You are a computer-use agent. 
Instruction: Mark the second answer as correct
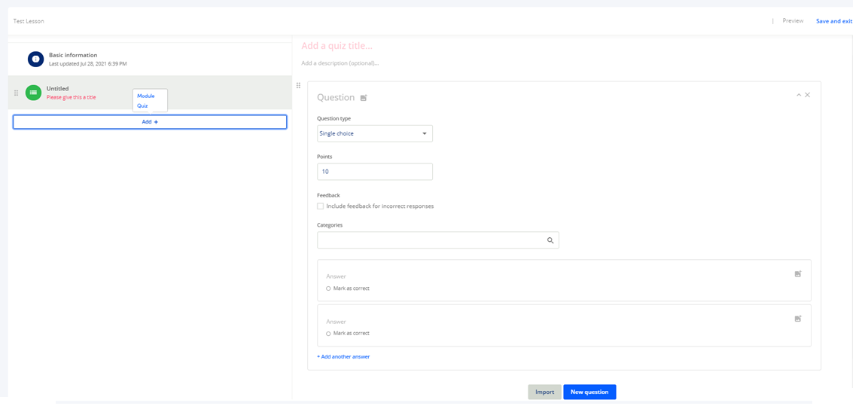coord(328,334)
